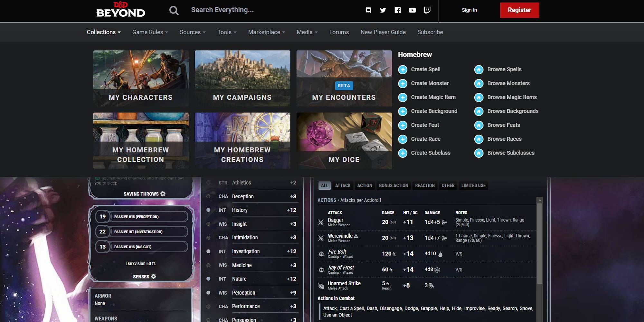The height and width of the screenshot is (322, 644).
Task: Show ALL actions tab
Action: click(325, 185)
